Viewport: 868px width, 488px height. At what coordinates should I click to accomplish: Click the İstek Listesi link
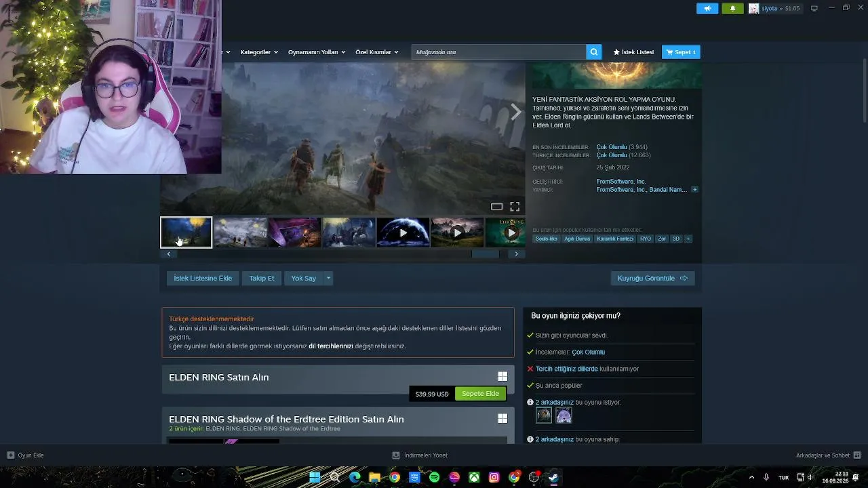633,52
